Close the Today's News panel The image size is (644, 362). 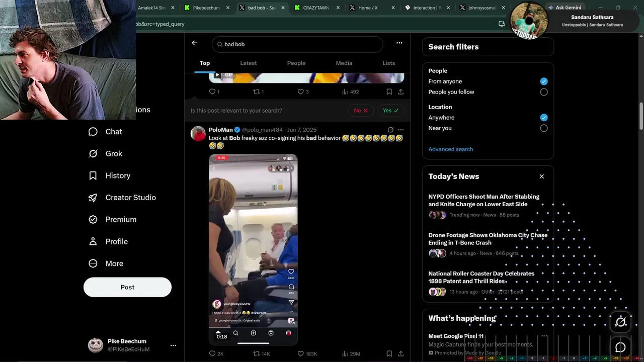coord(542,176)
